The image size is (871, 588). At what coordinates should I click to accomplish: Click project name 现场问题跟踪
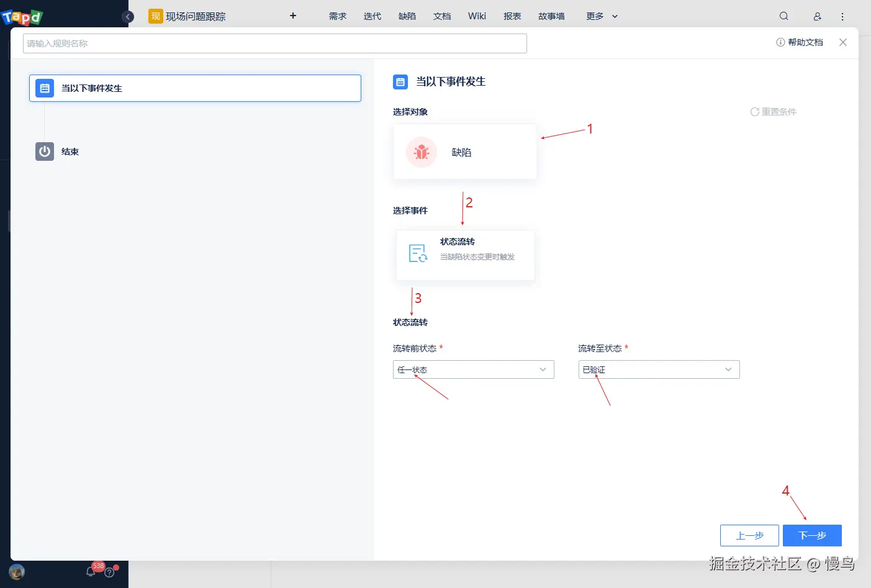click(x=196, y=17)
